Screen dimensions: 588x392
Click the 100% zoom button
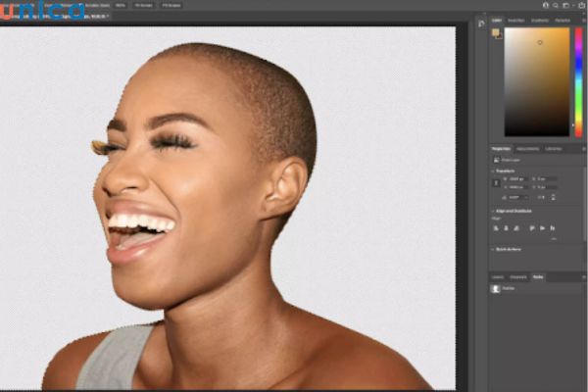[x=120, y=5]
